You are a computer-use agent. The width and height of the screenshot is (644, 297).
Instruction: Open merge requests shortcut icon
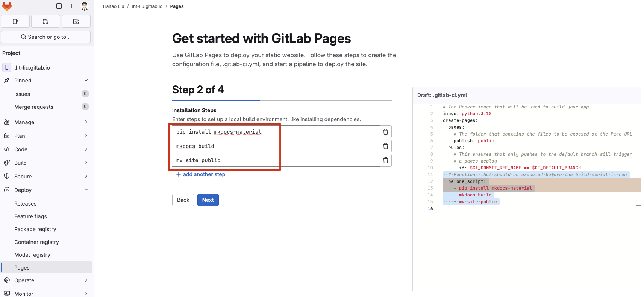45,21
